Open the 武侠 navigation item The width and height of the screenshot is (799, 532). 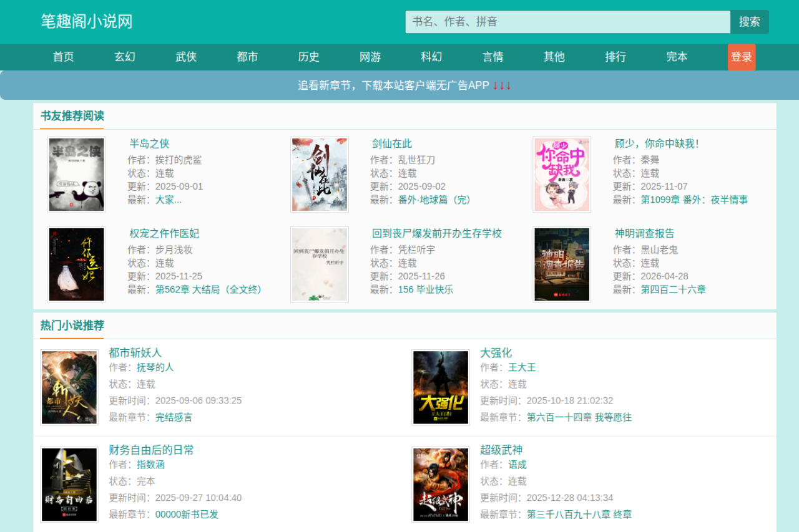click(186, 57)
